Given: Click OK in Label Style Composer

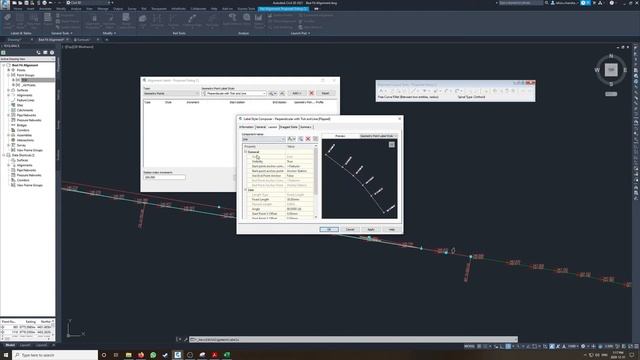Looking at the screenshot, I should point(329,229).
